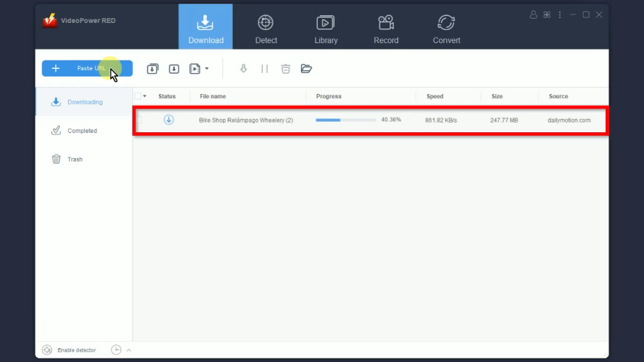Click the '247.77 MB' size value

click(x=504, y=120)
